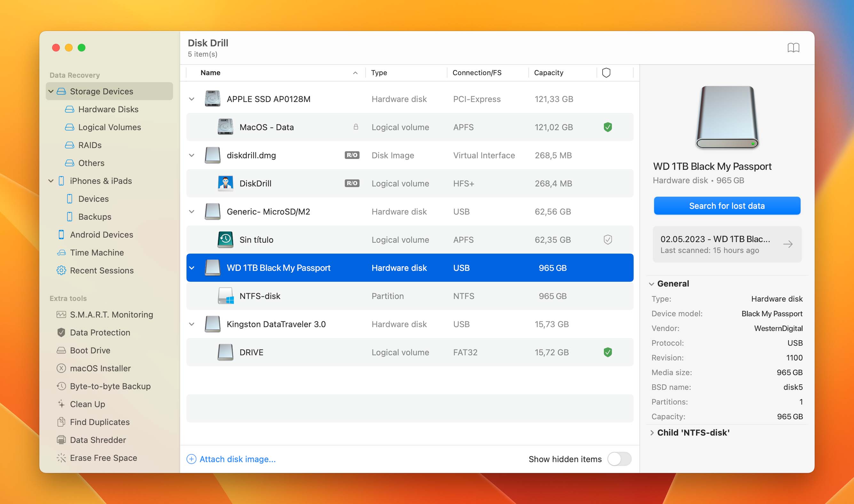Sort by the Connection/FS column header
The height and width of the screenshot is (504, 854).
[x=487, y=73]
